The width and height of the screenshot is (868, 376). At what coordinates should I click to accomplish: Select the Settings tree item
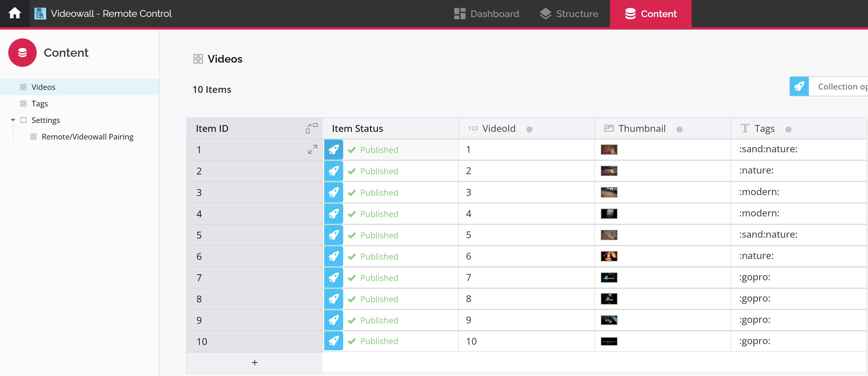(46, 120)
